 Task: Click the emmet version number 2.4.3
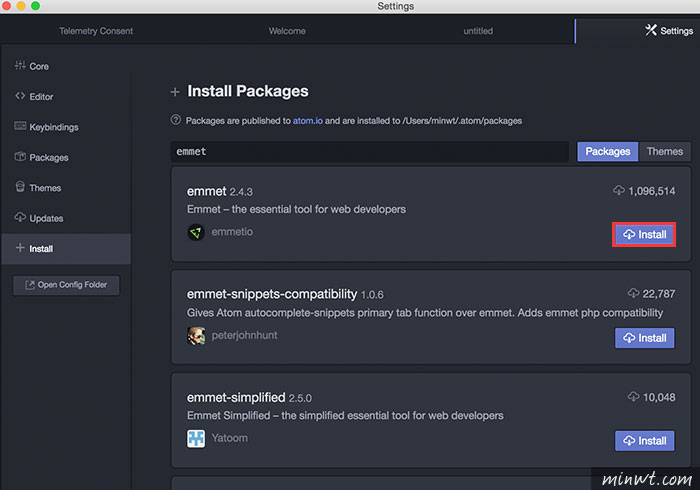241,192
